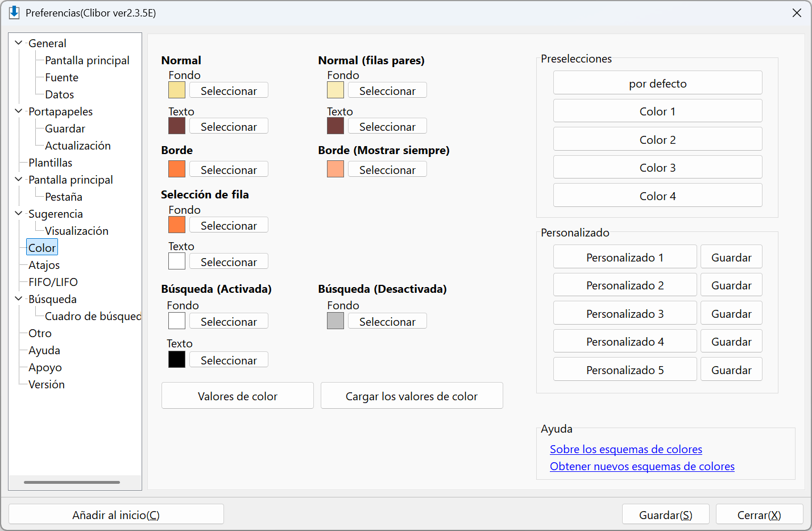Open FIFO/LIFO settings

point(53,282)
